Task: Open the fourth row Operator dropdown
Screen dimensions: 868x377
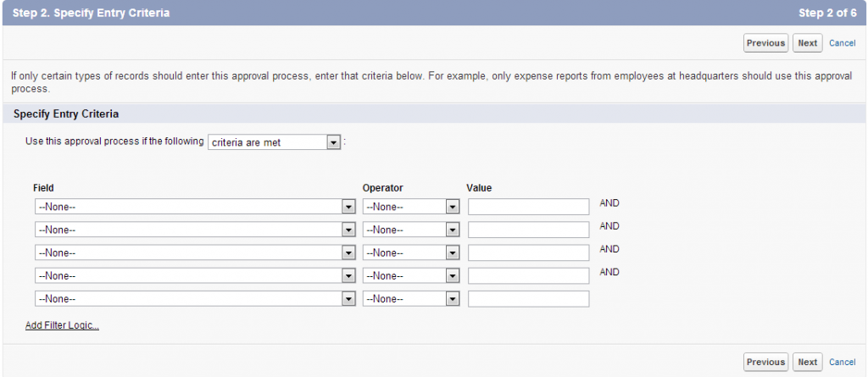Action: pos(411,275)
